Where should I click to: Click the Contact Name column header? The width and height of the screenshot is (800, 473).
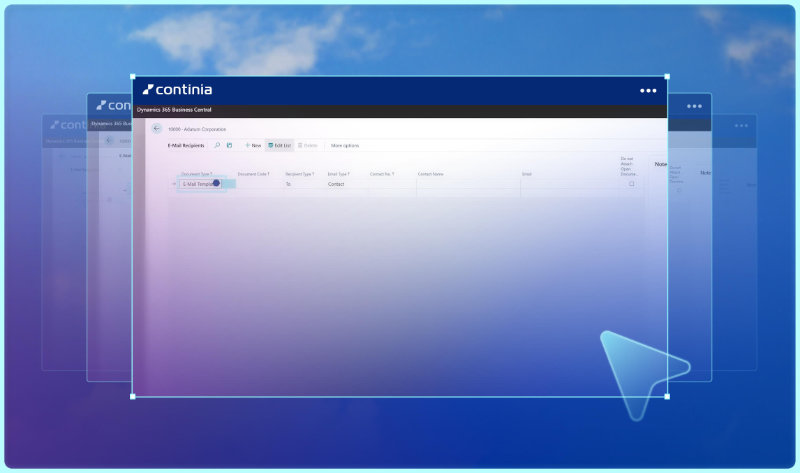click(431, 174)
